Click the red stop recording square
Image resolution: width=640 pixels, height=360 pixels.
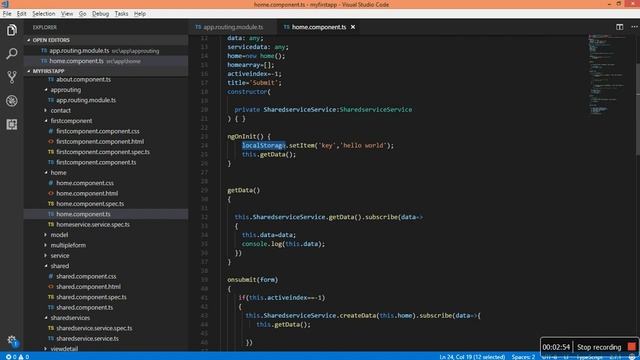(x=631, y=347)
